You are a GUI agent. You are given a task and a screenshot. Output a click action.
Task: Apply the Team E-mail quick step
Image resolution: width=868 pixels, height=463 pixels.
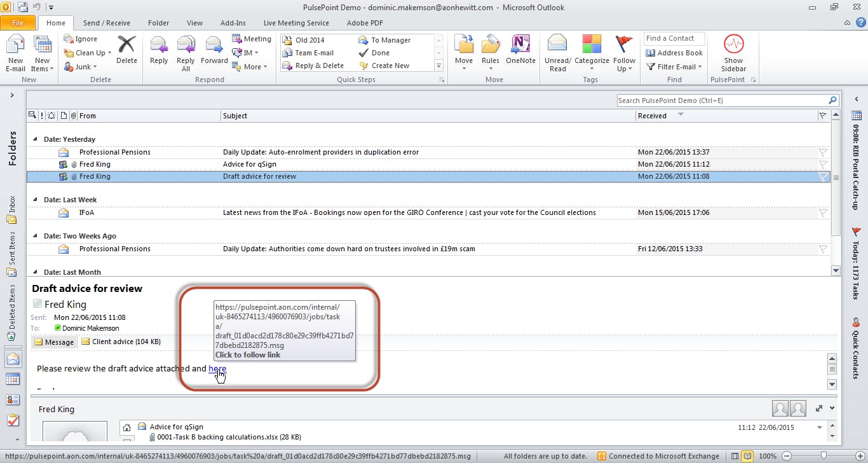[308, 53]
